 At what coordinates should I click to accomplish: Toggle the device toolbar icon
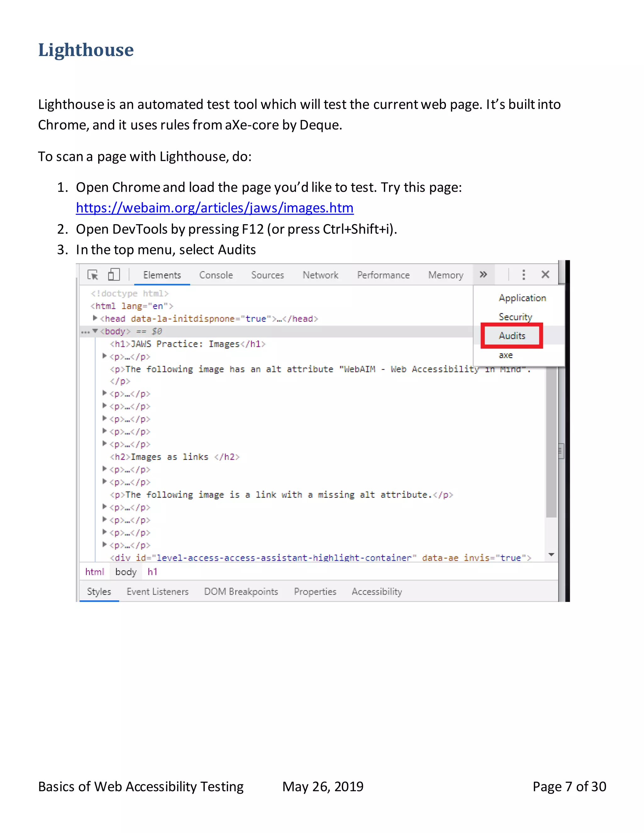pos(114,274)
